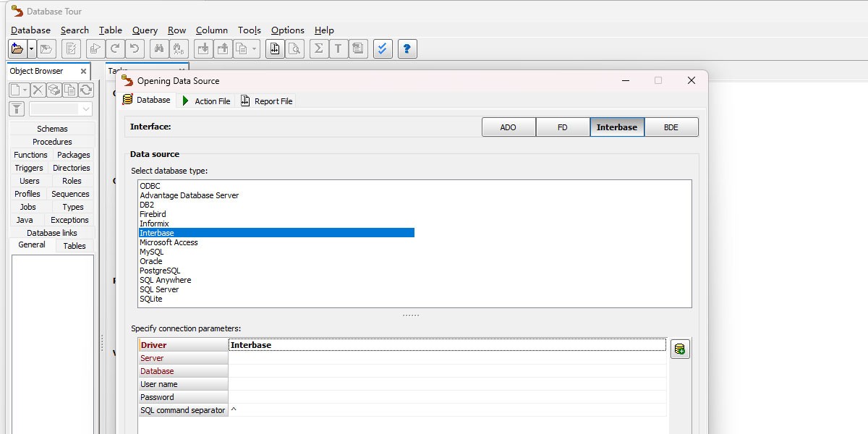Open the dropdown arrow next to Copy icon
868x434 pixels.
[x=255, y=49]
